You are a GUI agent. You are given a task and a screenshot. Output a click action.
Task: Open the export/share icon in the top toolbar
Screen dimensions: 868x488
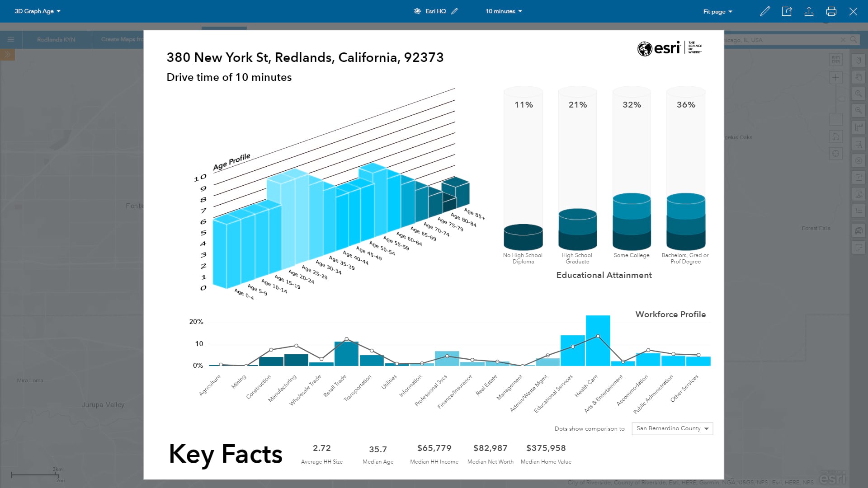click(787, 11)
